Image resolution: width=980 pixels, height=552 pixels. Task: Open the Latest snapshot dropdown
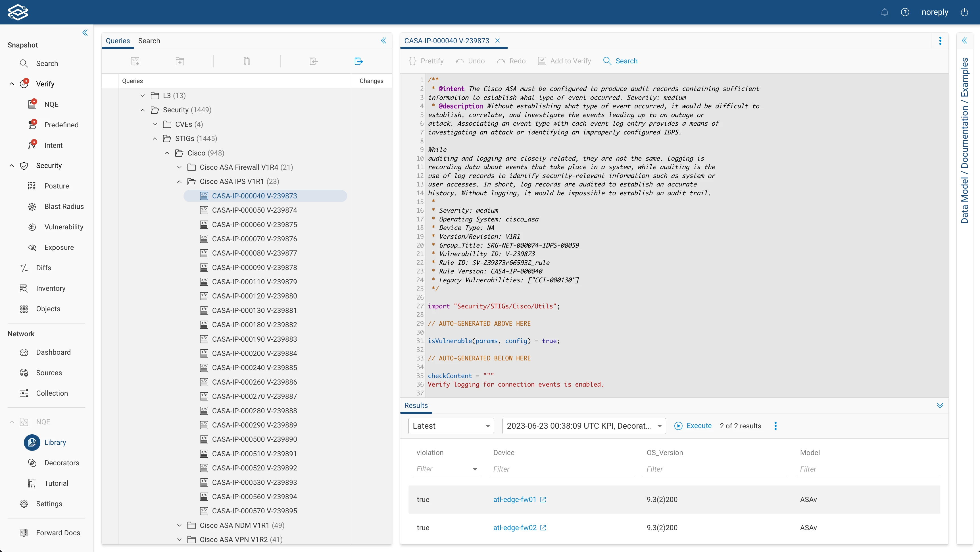coord(451,426)
